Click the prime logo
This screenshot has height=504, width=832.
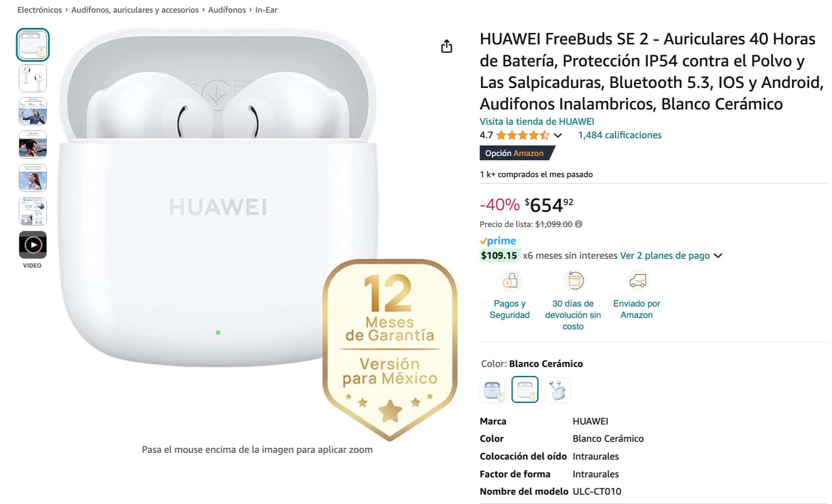point(498,241)
